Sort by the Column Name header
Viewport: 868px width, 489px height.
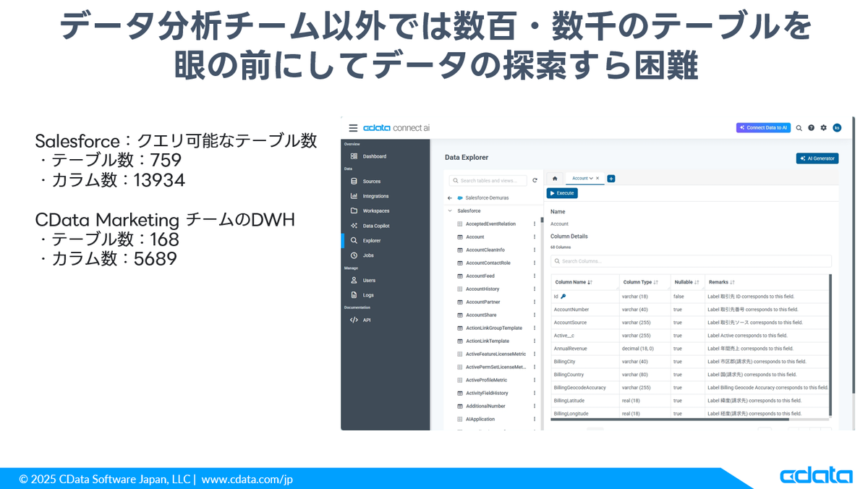pos(573,282)
